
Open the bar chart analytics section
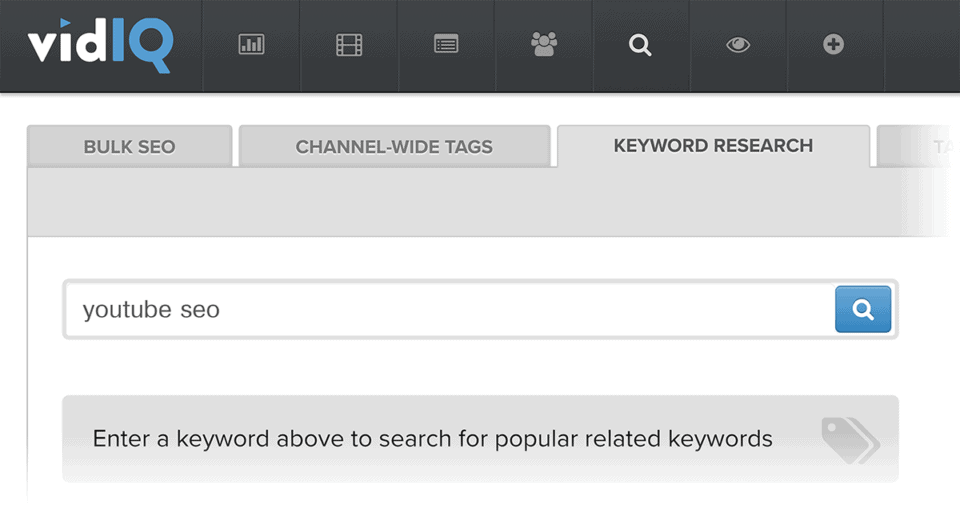pyautogui.click(x=251, y=45)
